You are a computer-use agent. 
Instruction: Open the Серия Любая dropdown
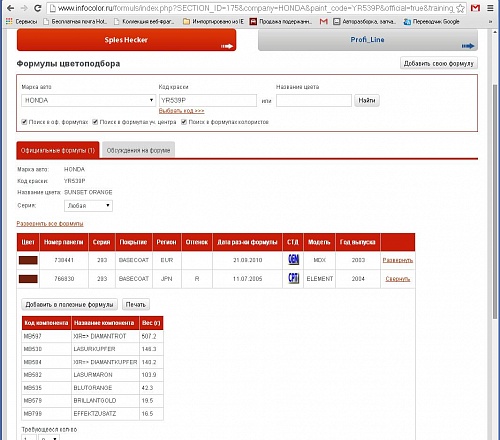pyautogui.click(x=88, y=206)
